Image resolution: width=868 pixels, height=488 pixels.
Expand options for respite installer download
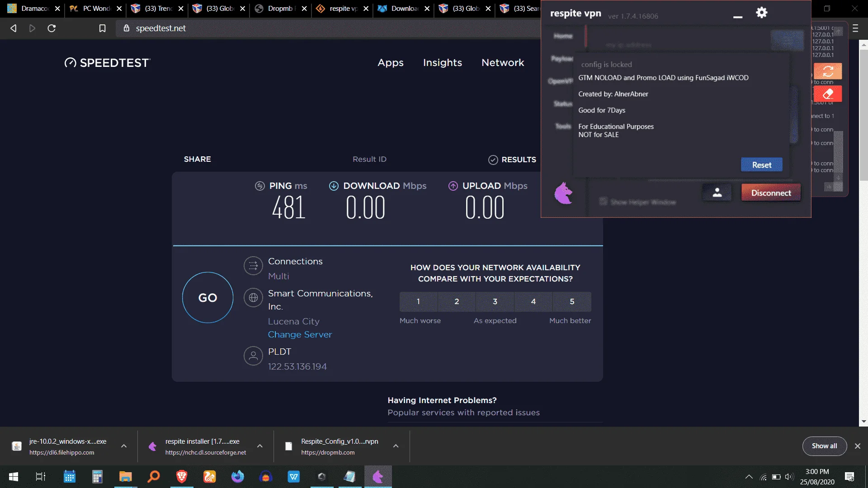pyautogui.click(x=259, y=446)
